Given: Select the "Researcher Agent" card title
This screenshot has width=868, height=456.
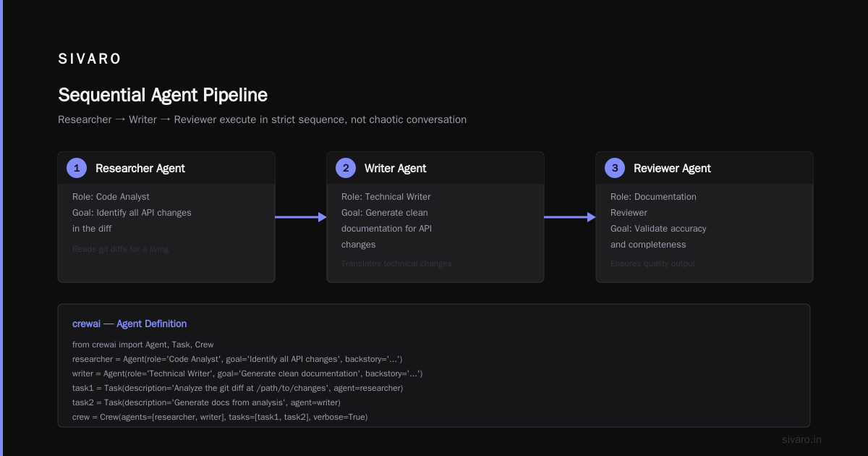Looking at the screenshot, I should tap(140, 169).
